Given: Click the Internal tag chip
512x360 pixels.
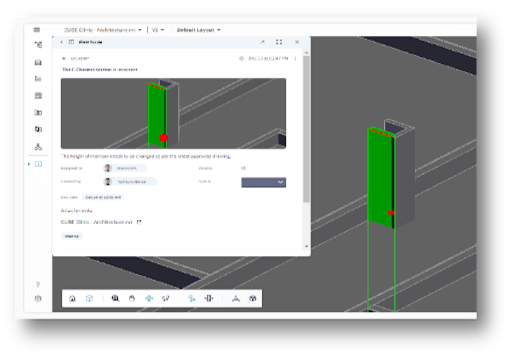Looking at the screenshot, I should point(72,236).
